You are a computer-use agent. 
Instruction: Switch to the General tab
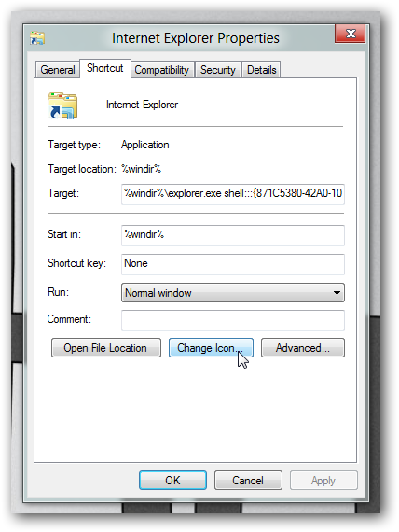click(x=57, y=70)
